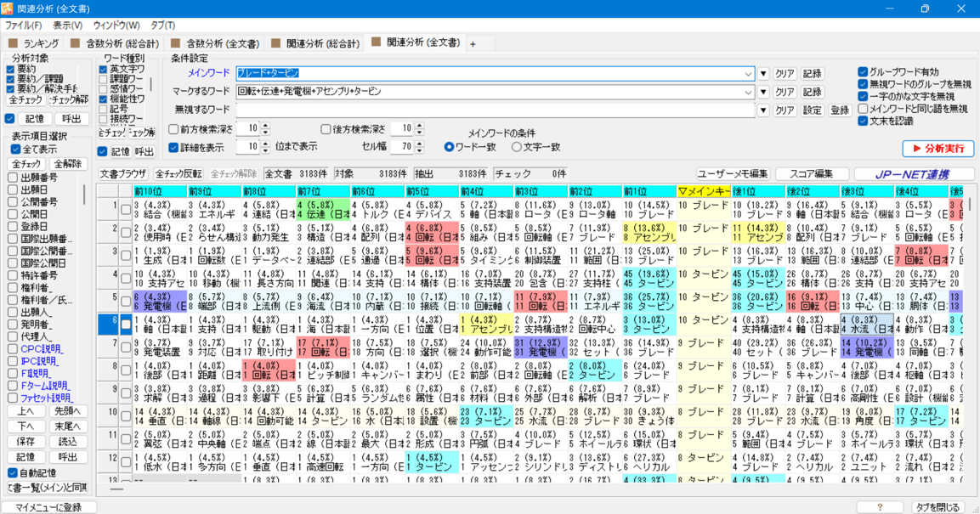Open the ▼ button beside マークするワード
This screenshot has height=514, width=980.
coord(763,92)
